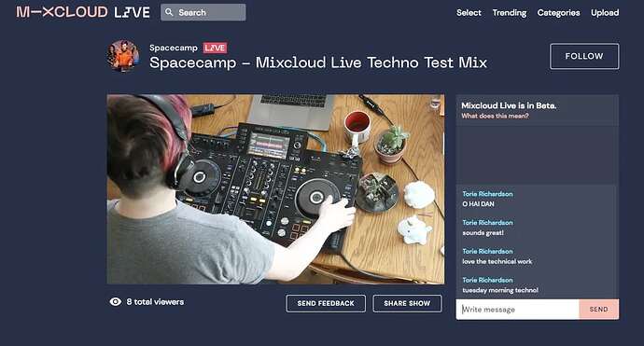This screenshot has width=644, height=346.
Task: Open the Categories menu item
Action: click(x=558, y=13)
